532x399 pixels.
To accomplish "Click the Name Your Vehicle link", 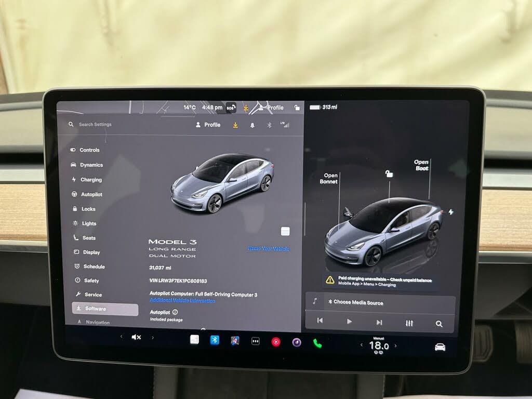I will pos(269,249).
